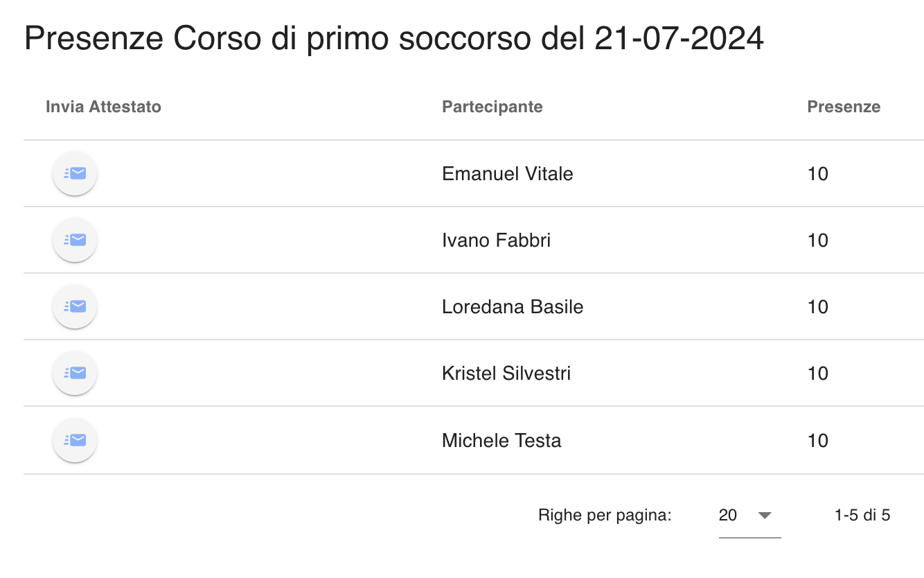Viewport: 924px width, 578px height.
Task: Click Emanuel Vitale's presence count 10
Action: click(x=818, y=173)
